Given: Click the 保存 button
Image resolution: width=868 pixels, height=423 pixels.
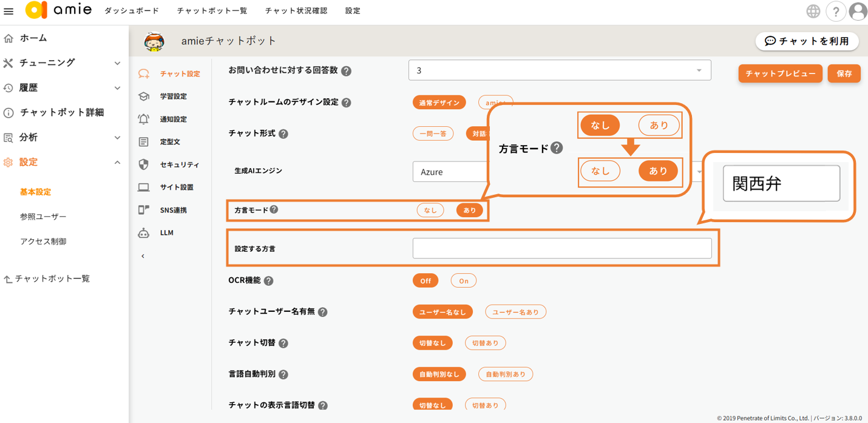Looking at the screenshot, I should [x=844, y=73].
